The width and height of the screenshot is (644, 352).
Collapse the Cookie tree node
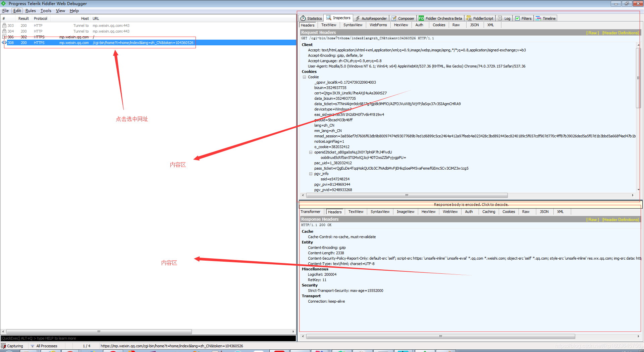pyautogui.click(x=305, y=77)
